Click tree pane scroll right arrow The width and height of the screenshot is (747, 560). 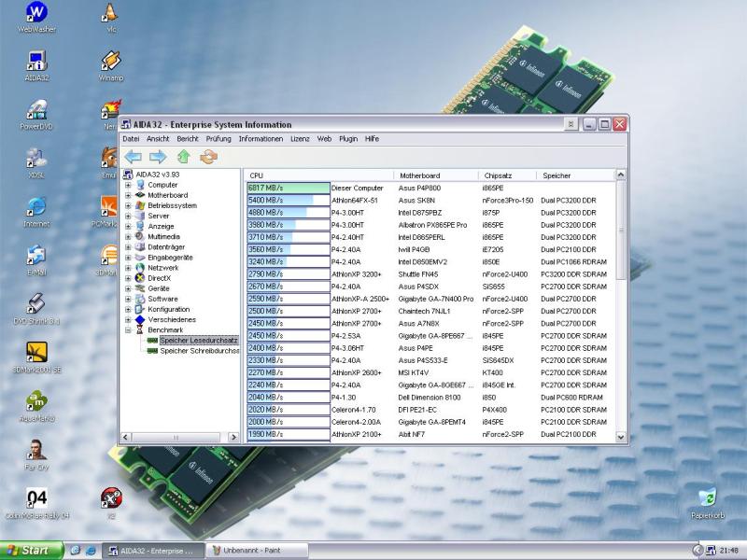[x=233, y=437]
